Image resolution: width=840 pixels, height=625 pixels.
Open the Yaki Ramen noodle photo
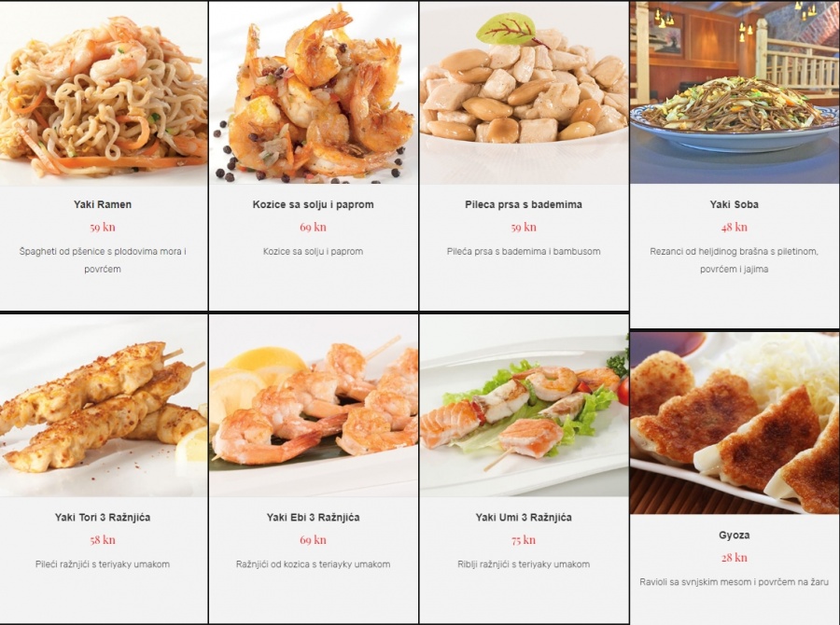coord(104,92)
